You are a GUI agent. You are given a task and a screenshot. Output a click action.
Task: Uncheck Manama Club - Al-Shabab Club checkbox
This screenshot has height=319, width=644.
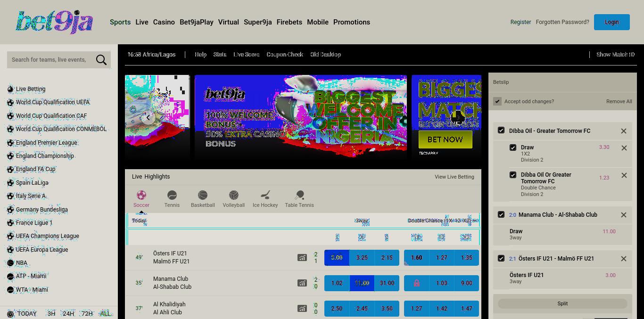501,214
